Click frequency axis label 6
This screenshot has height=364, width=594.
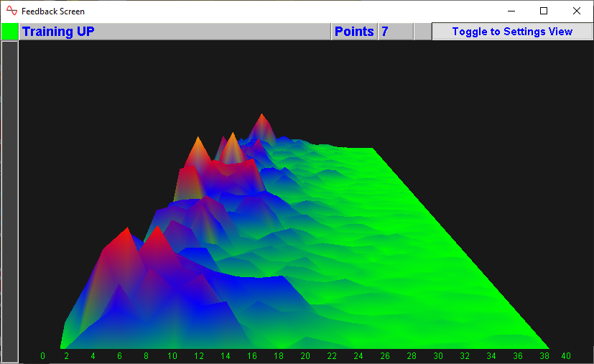(x=119, y=356)
